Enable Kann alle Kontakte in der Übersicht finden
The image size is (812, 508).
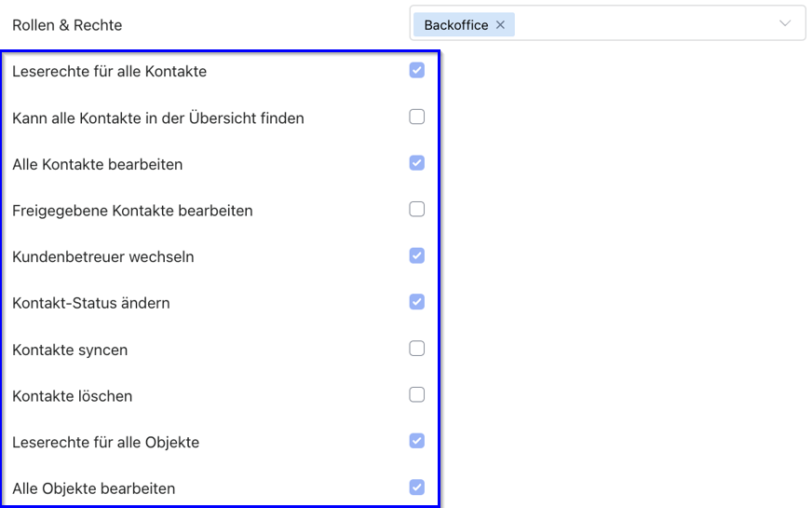click(x=417, y=117)
